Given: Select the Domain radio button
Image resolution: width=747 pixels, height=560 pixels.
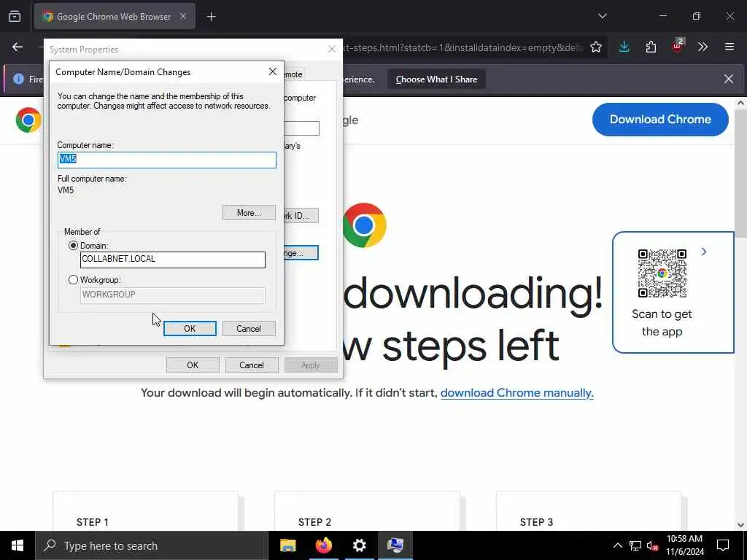Looking at the screenshot, I should pos(73,246).
